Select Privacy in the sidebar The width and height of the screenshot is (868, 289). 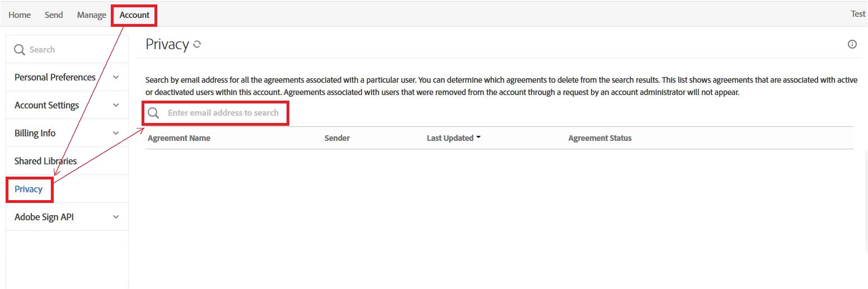point(29,189)
